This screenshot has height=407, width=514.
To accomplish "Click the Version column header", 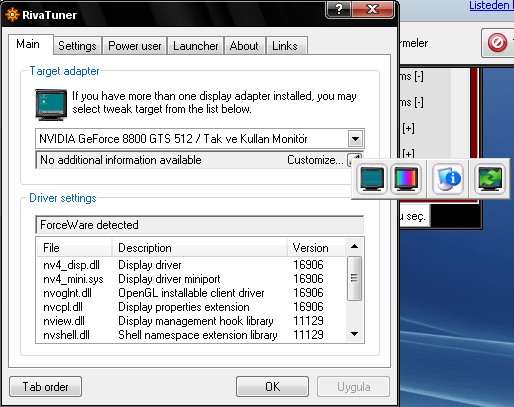I will pos(316,248).
